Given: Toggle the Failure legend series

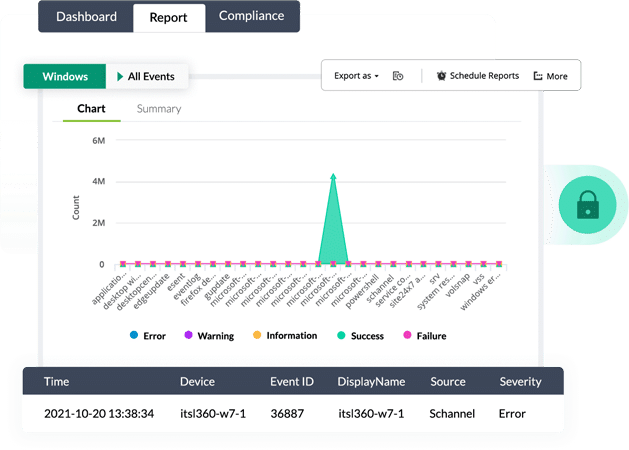Looking at the screenshot, I should click(x=424, y=335).
